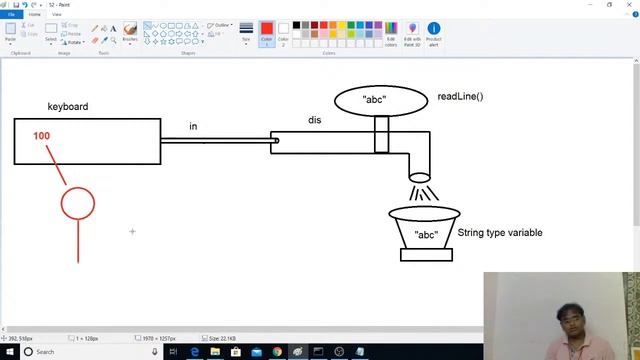Switch to the Home ribbon tab
Screen dimensions: 640x360
tap(35, 14)
